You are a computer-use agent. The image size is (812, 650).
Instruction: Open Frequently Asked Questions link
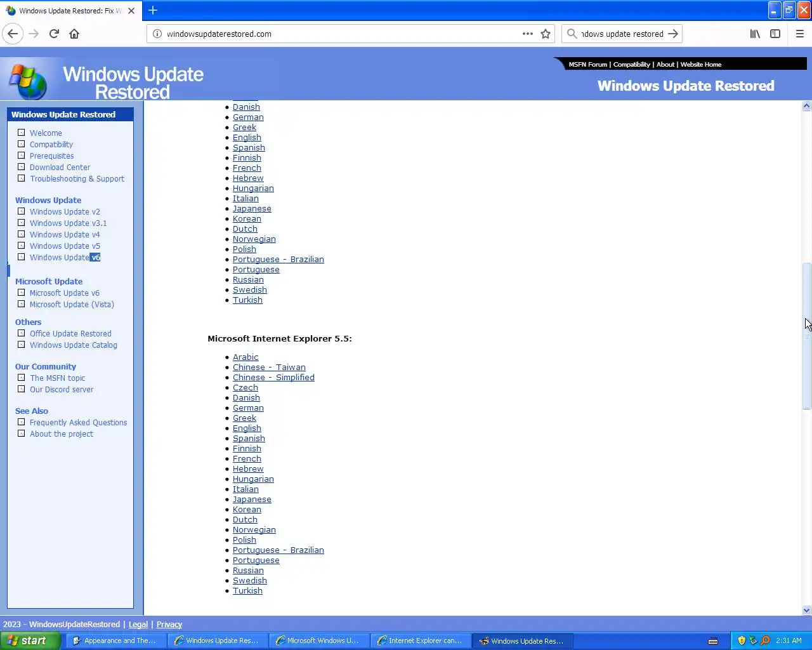pos(78,422)
